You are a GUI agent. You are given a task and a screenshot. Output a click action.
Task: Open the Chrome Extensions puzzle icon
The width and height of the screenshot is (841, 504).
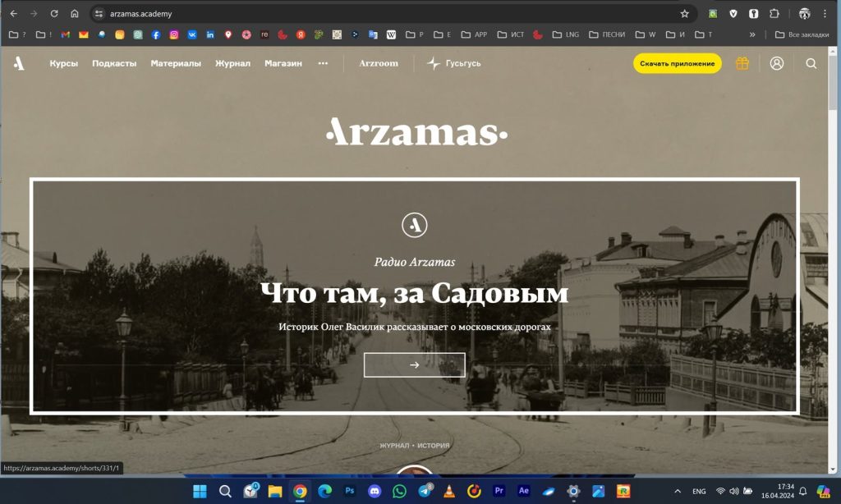[774, 14]
